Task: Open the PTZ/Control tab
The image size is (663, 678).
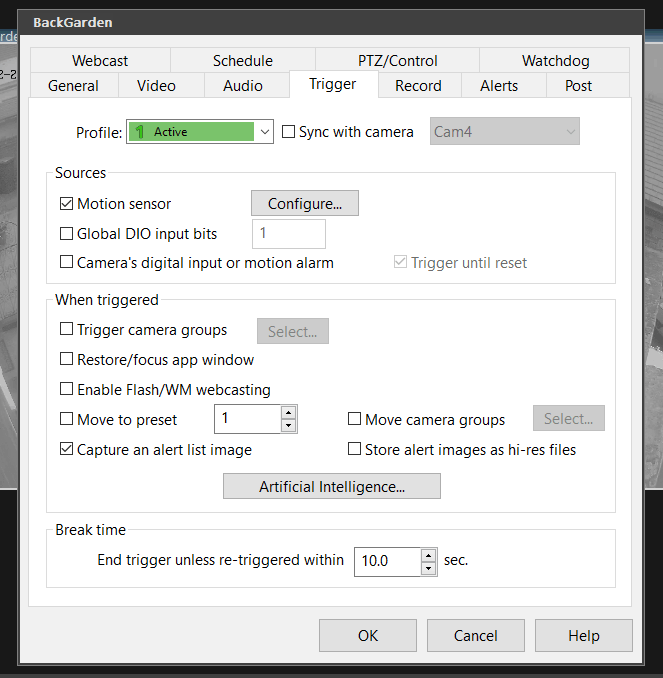Action: (x=397, y=61)
